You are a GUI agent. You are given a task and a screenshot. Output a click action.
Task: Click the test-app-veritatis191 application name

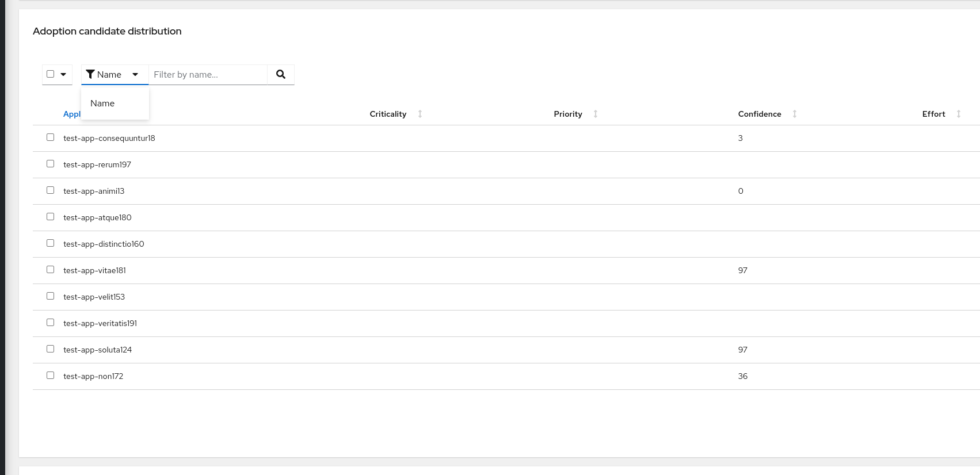click(x=100, y=323)
